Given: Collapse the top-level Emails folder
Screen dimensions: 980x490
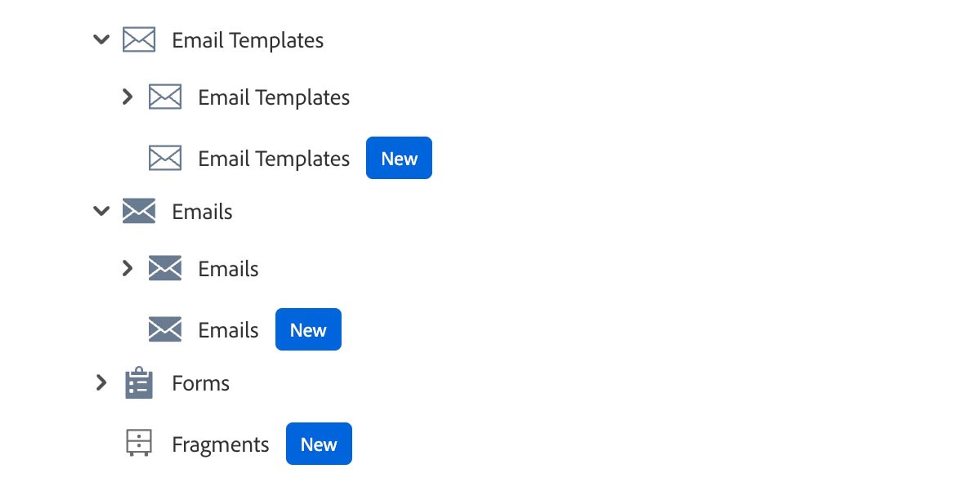Looking at the screenshot, I should (101, 211).
